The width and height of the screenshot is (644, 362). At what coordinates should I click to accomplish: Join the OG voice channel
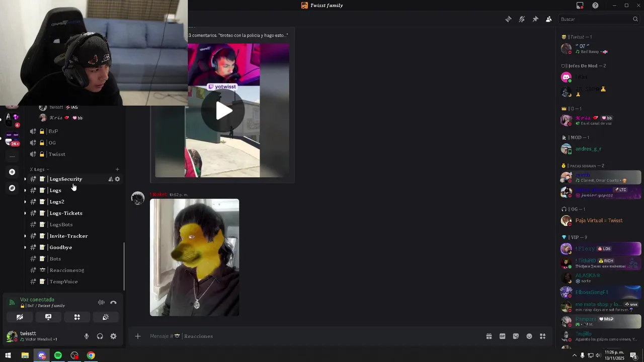pos(52,143)
